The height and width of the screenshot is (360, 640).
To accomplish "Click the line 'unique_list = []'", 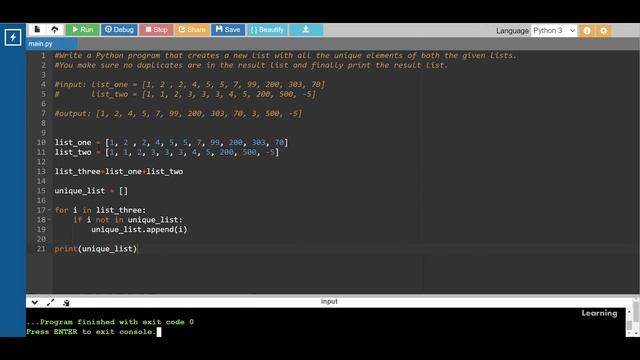I will pos(91,191).
